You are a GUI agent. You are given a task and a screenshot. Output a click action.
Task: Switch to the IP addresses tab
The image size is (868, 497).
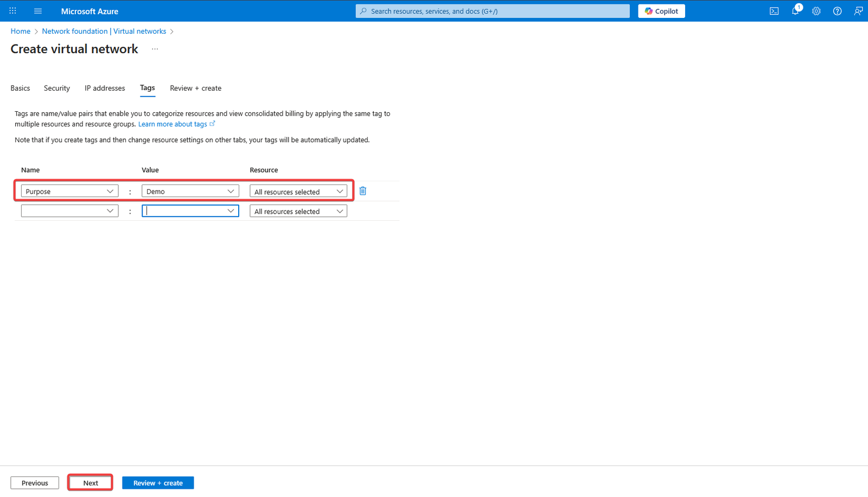(x=105, y=88)
